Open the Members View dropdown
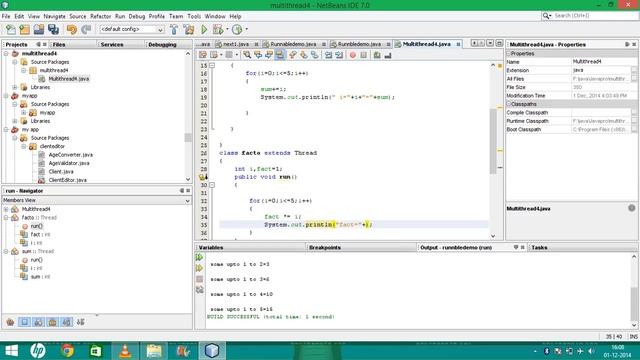 tap(97, 200)
